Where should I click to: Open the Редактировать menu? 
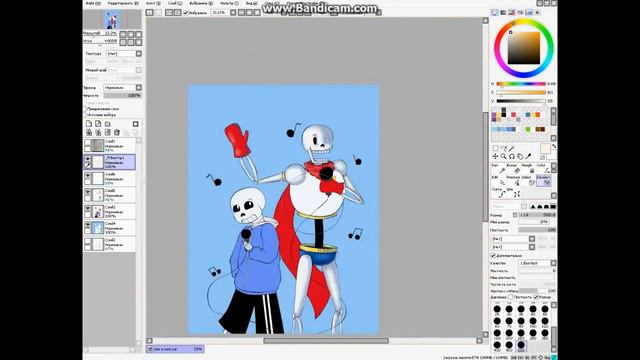tap(123, 3)
